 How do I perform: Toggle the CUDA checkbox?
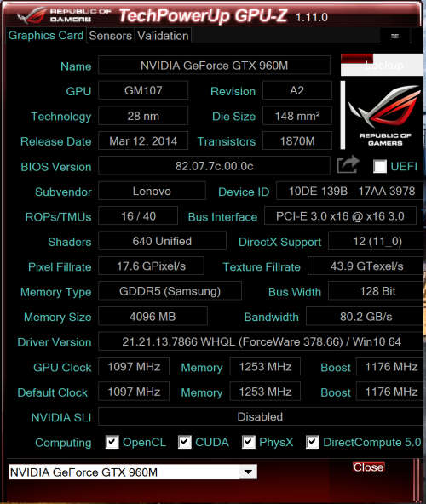click(x=185, y=442)
